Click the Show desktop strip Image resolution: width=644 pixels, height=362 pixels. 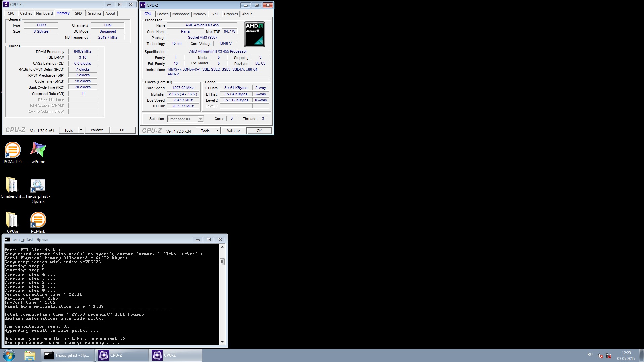[641, 355]
